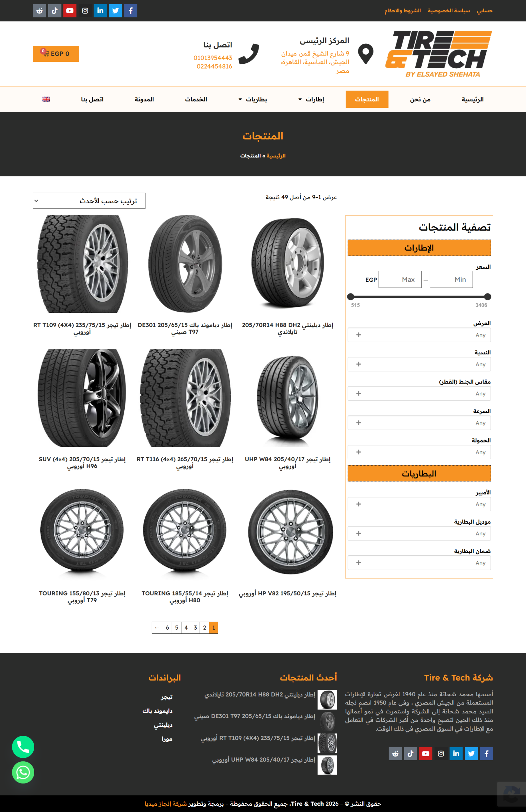
Task: Open Reddit icon in top header bar
Action: [39, 10]
